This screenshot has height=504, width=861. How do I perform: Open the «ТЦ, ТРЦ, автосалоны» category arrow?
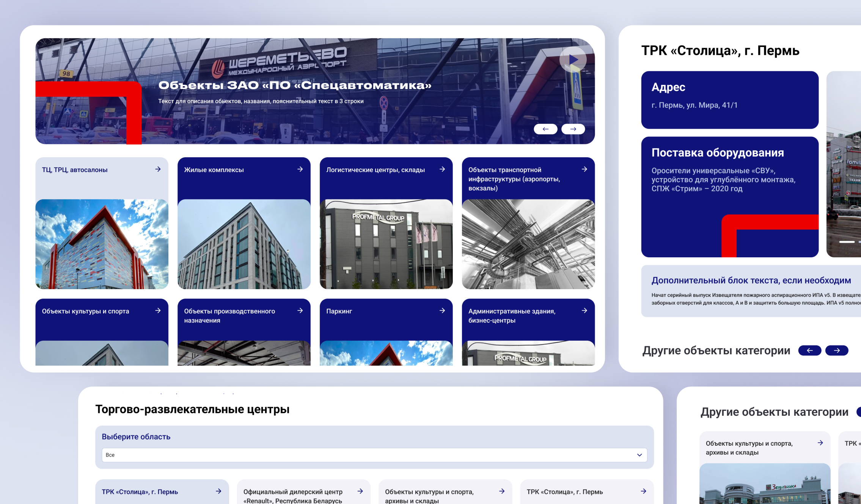pos(158,169)
